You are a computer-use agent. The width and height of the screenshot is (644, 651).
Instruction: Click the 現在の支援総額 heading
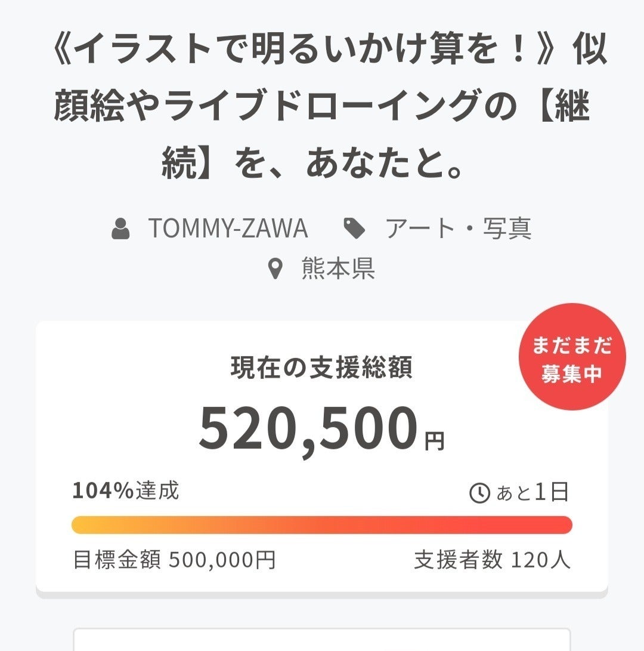pyautogui.click(x=322, y=368)
